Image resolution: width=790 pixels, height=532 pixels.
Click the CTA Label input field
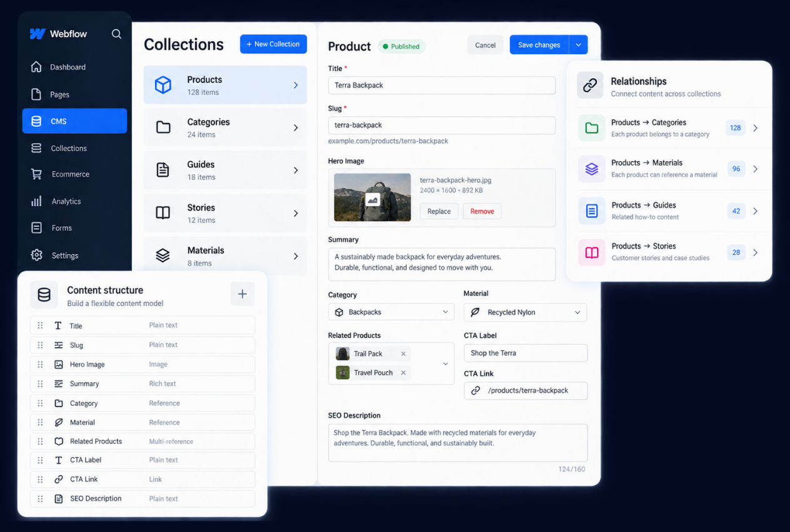tap(526, 353)
